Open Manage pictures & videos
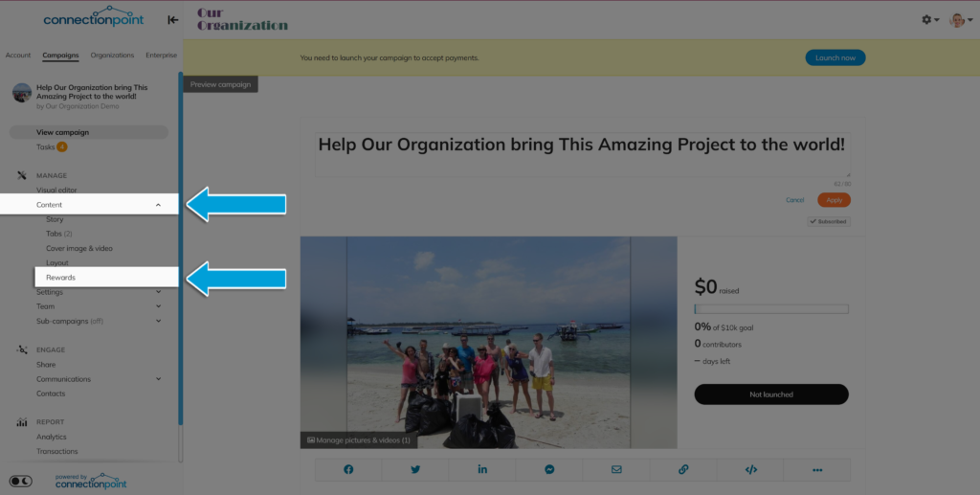Viewport: 980px width, 495px height. 359,440
